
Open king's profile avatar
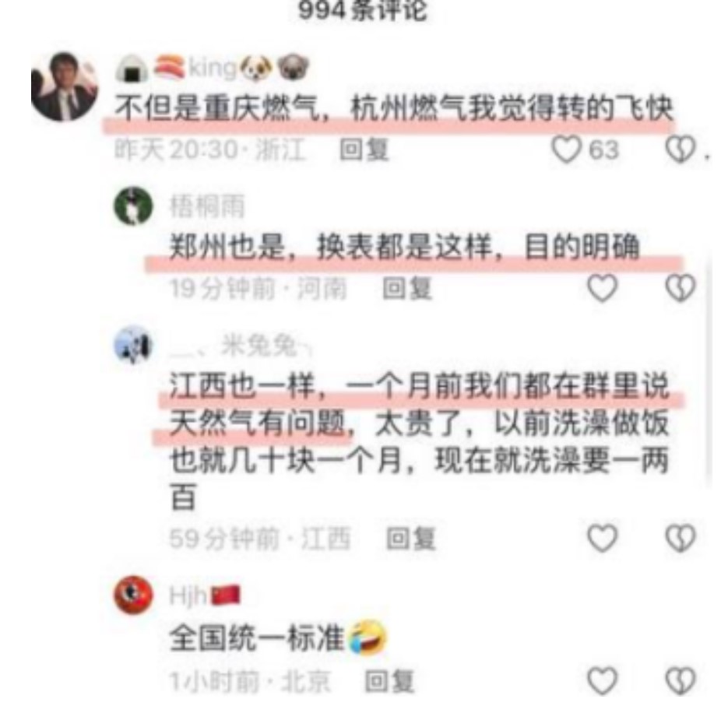coord(65,86)
